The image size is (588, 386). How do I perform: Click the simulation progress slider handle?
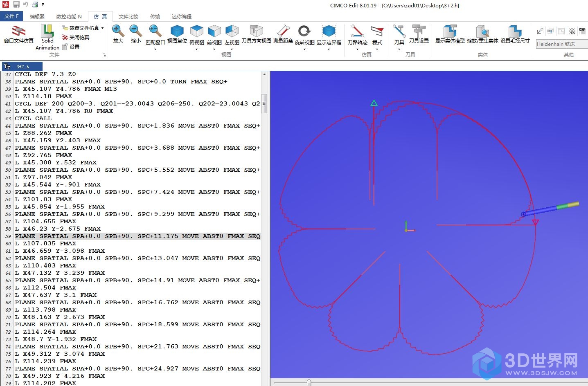click(x=309, y=383)
